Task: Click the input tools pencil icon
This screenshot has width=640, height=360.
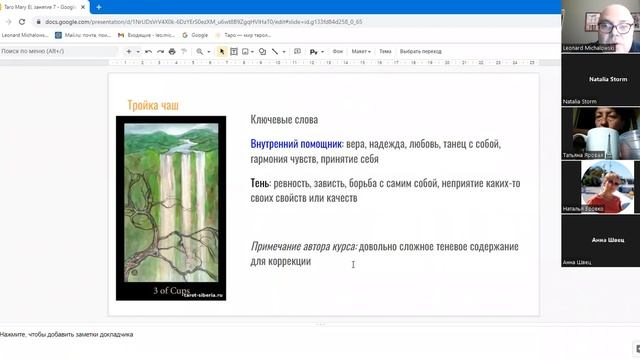Action: [313, 52]
